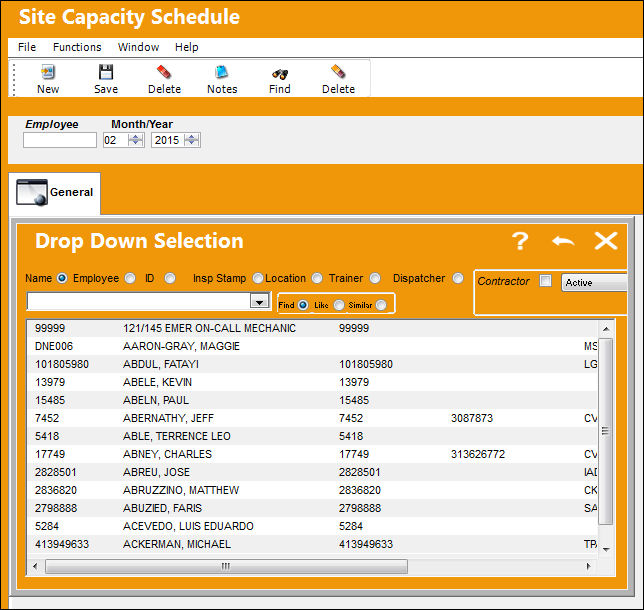Select the Like search mode radio
644x610 pixels.
(339, 305)
